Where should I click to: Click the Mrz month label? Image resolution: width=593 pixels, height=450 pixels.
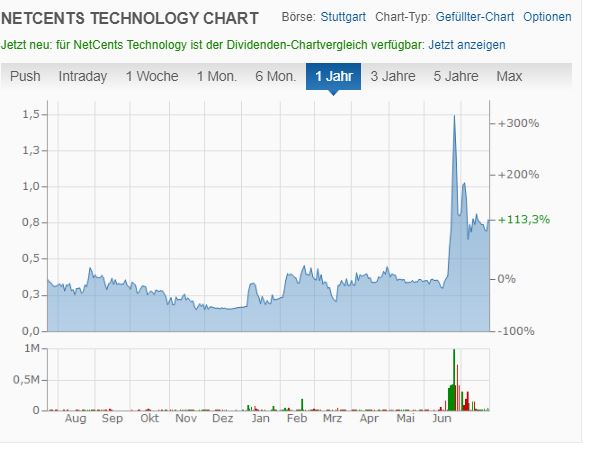coord(332,419)
